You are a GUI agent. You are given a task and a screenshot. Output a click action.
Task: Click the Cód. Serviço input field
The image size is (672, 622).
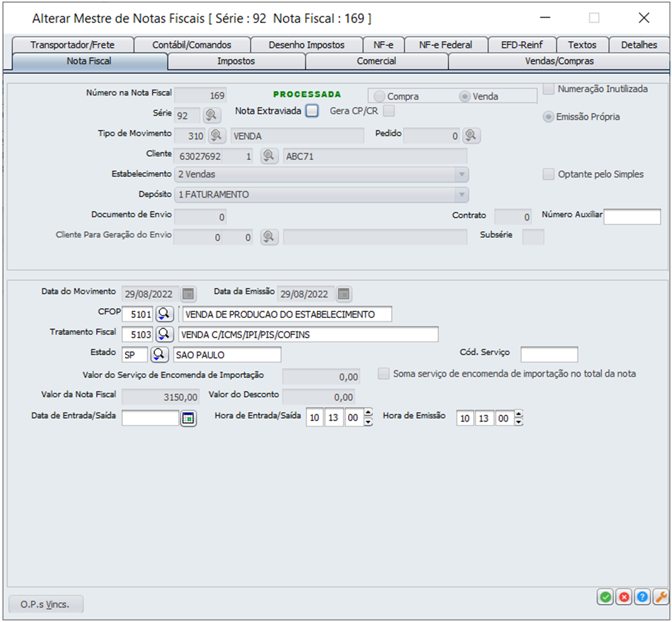(x=549, y=355)
